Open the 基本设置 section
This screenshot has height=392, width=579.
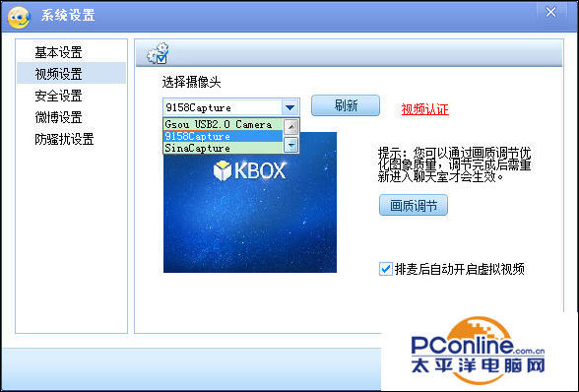(x=58, y=52)
